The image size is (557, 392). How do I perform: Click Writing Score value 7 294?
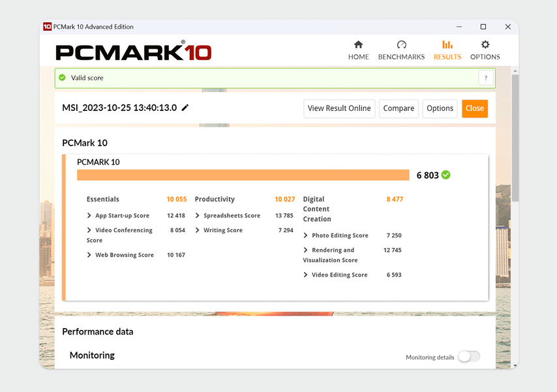click(286, 230)
